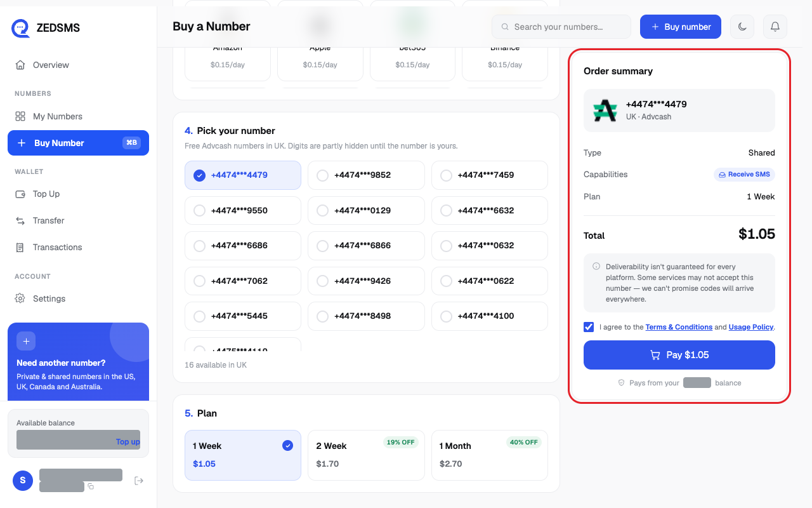This screenshot has width=812, height=508.
Task: Click the info icon in deliverability notice
Action: tap(596, 266)
